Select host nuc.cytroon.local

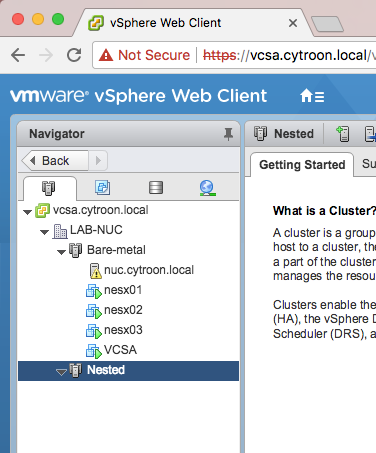(149, 270)
